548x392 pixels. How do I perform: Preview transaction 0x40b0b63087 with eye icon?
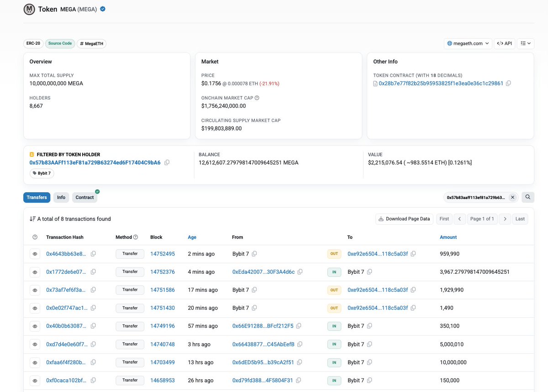pyautogui.click(x=35, y=326)
